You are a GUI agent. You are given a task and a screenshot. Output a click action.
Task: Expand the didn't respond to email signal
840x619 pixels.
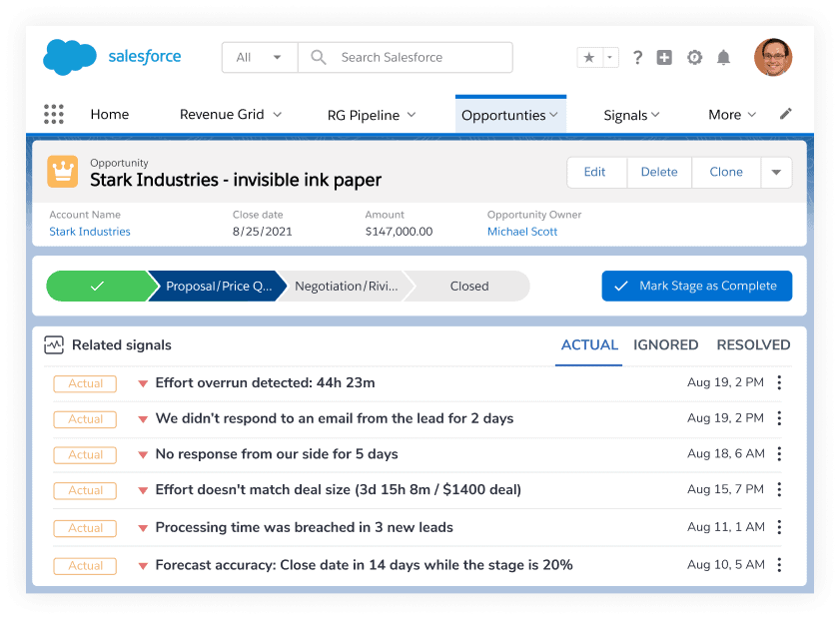(143, 419)
